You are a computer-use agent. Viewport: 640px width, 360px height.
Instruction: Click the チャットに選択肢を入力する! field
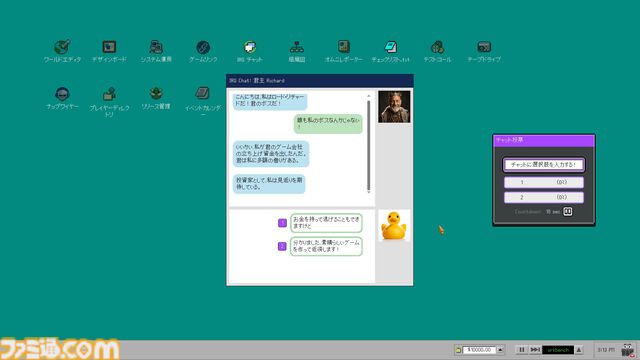(544, 165)
